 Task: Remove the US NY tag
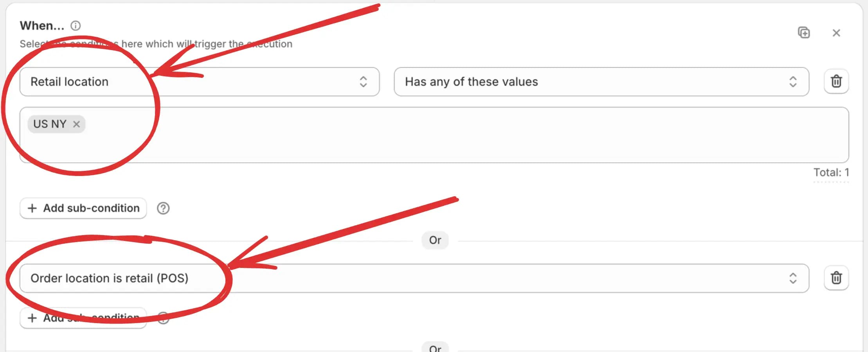[x=77, y=124]
